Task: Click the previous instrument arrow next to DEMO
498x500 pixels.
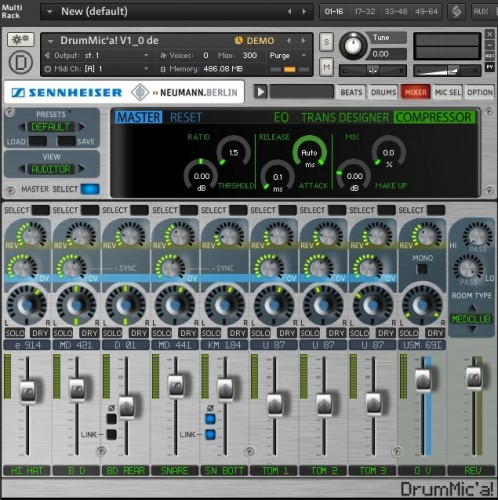Action: tap(289, 41)
